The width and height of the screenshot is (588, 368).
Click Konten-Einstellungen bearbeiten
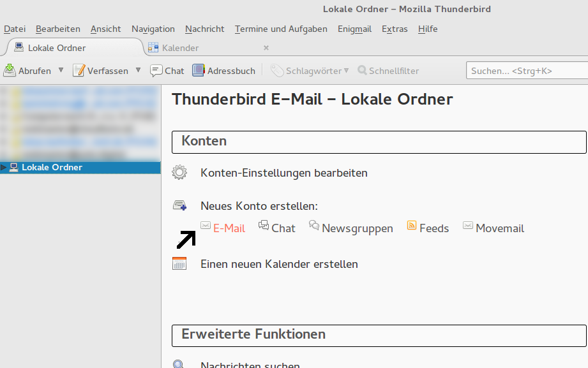click(283, 172)
